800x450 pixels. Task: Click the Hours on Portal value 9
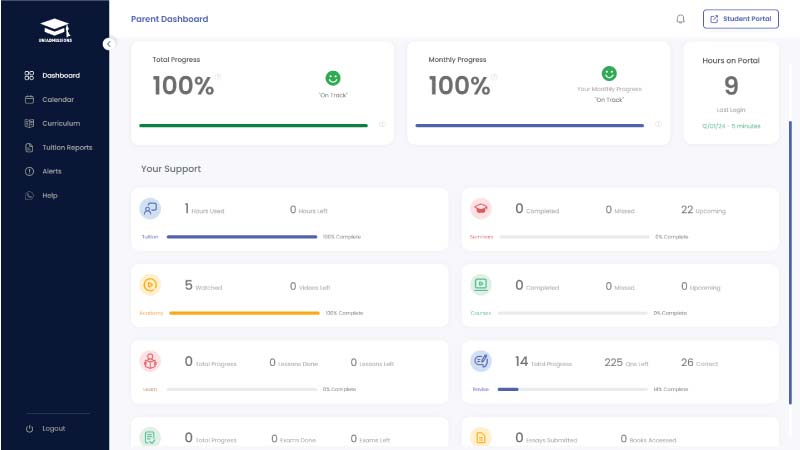click(731, 85)
